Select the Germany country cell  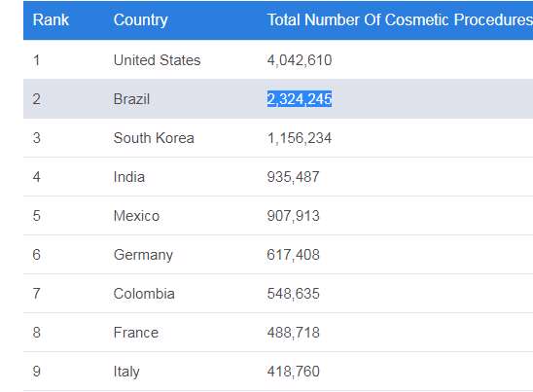(143, 255)
